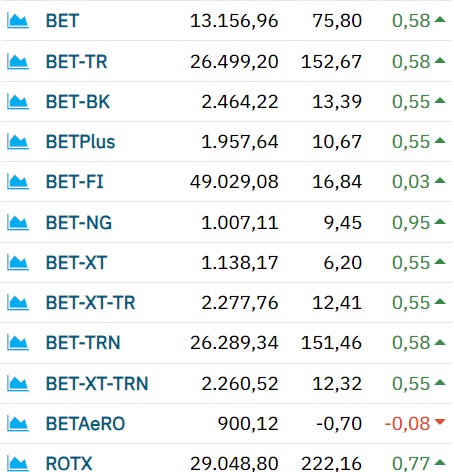Open the chart icon for BET-FI
The height and width of the screenshot is (472, 454).
click(x=18, y=182)
